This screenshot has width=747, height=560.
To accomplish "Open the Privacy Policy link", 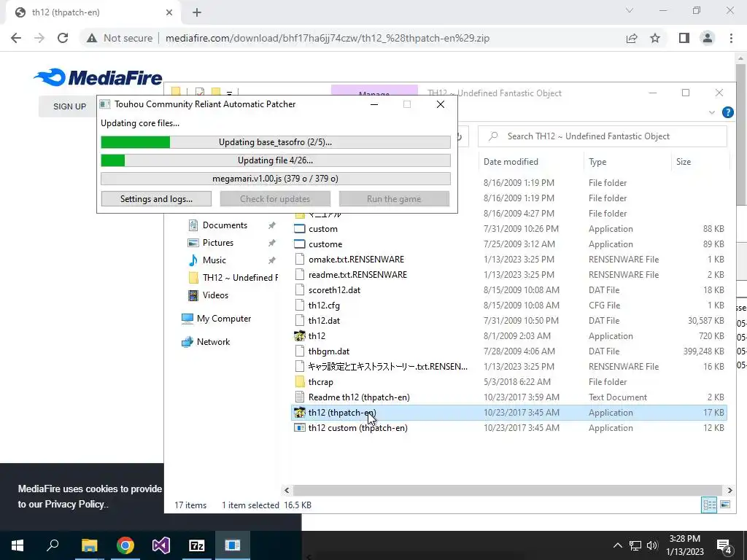I will [74, 504].
